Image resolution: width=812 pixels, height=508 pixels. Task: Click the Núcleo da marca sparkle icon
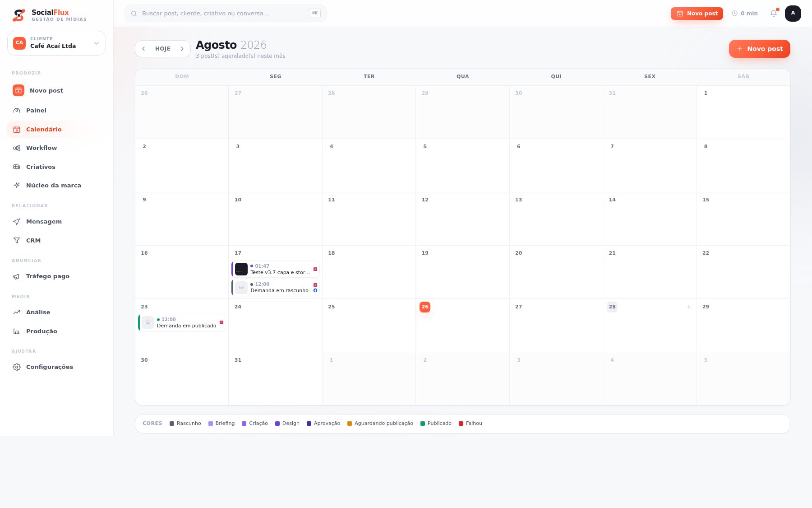pos(17,186)
